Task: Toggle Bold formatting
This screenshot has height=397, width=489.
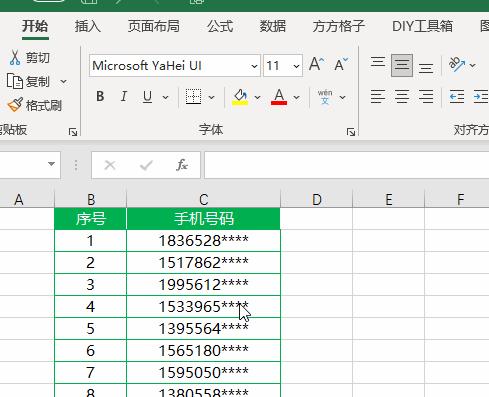Action: click(x=100, y=97)
